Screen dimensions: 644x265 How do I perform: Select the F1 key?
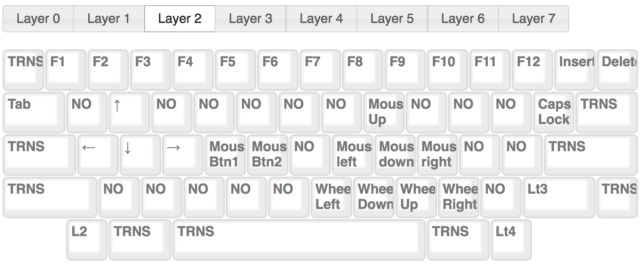(x=66, y=70)
